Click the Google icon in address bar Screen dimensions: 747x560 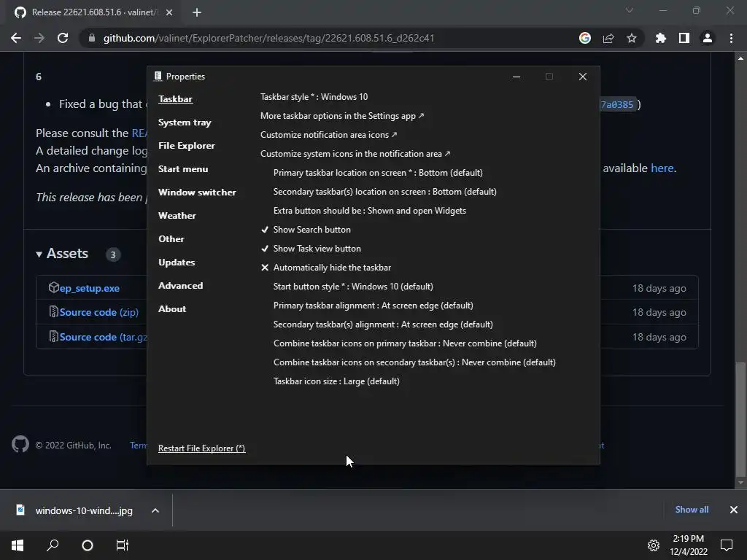click(585, 38)
